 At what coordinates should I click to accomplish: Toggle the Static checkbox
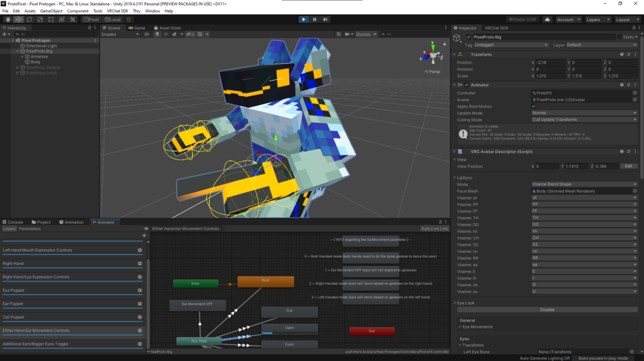tap(620, 37)
